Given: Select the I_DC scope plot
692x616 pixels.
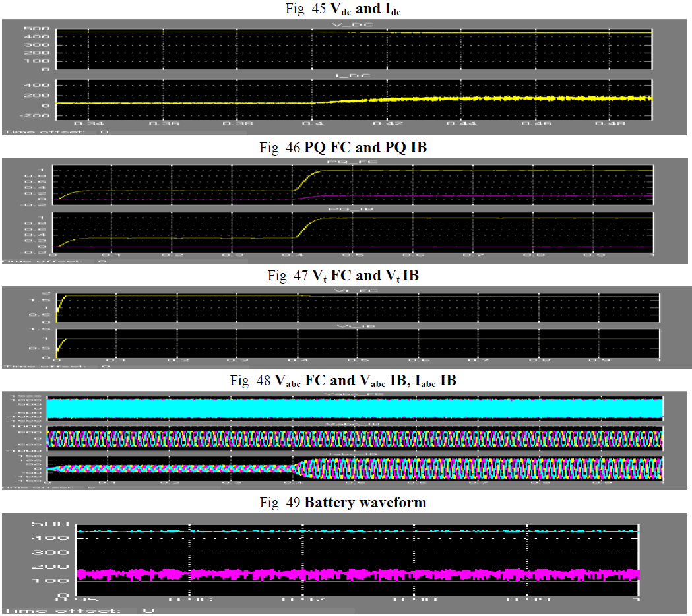Looking at the screenshot, I should (x=354, y=99).
